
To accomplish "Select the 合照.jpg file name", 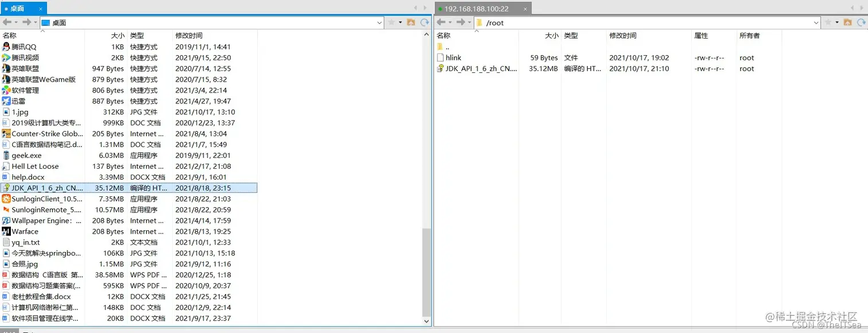I will [25, 265].
